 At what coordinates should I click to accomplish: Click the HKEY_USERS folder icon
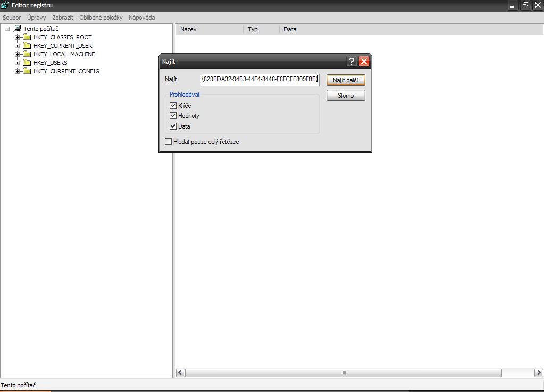(27, 63)
